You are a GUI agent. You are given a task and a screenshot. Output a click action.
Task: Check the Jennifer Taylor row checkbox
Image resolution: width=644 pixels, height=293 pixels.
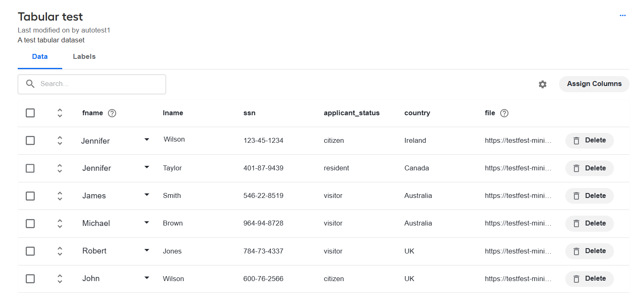pyautogui.click(x=30, y=168)
